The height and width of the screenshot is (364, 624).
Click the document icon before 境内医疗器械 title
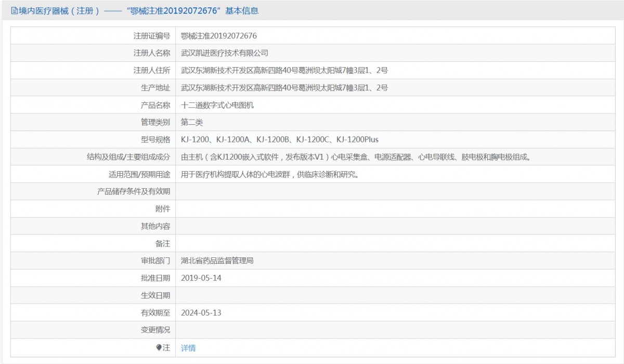tap(14, 10)
